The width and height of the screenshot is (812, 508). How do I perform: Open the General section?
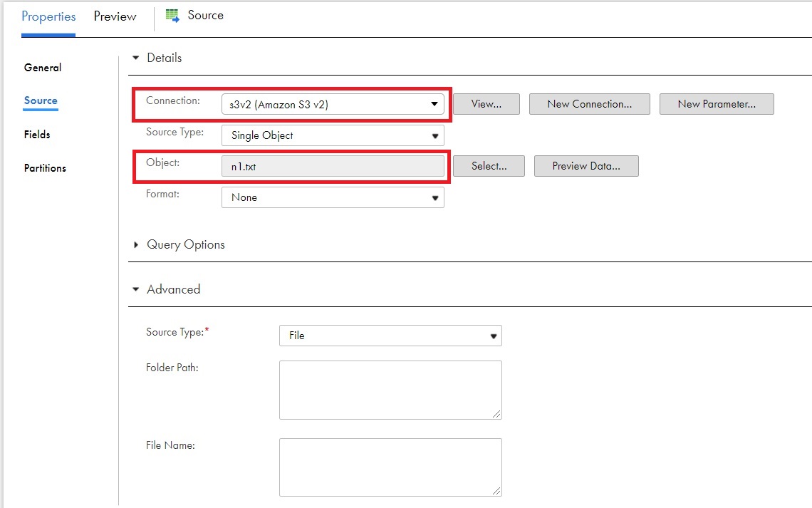coord(43,68)
